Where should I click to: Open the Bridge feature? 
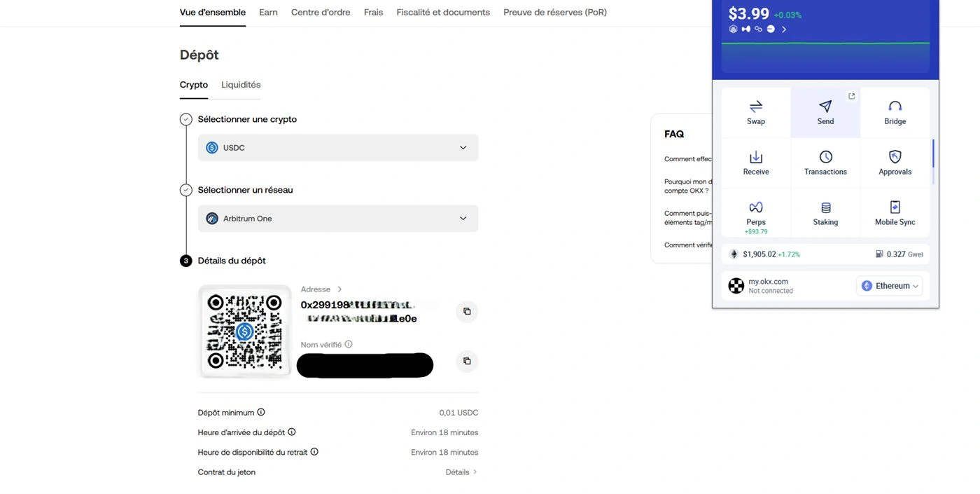point(895,112)
